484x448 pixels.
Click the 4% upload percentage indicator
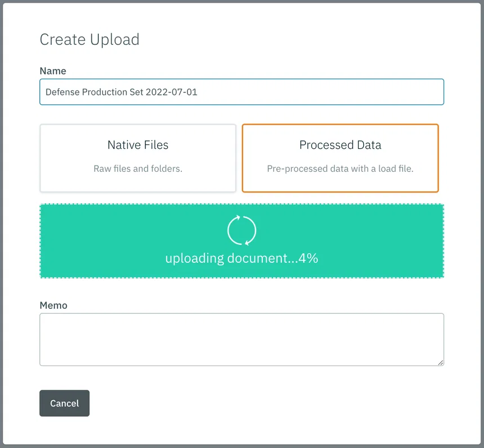[x=308, y=258]
